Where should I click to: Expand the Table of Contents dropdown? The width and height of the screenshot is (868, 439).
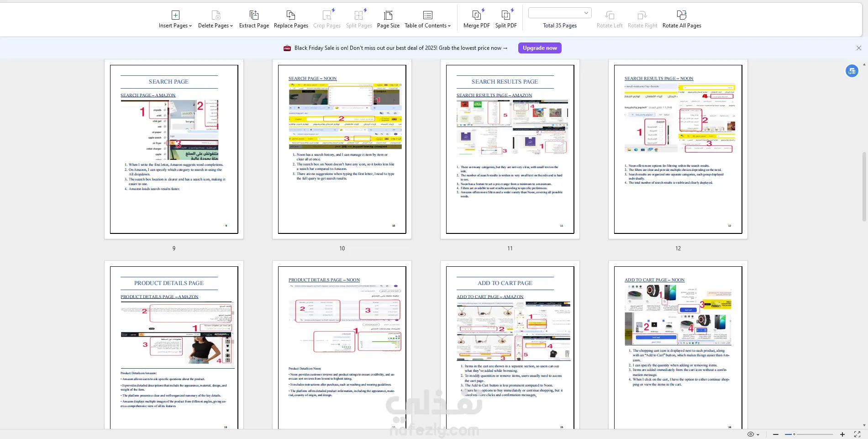[427, 20]
